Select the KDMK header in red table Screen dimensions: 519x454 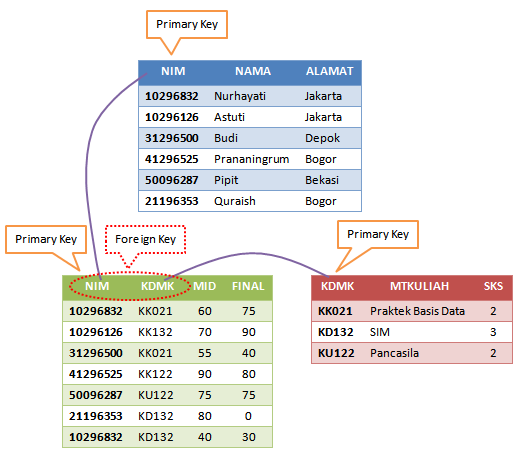337,286
